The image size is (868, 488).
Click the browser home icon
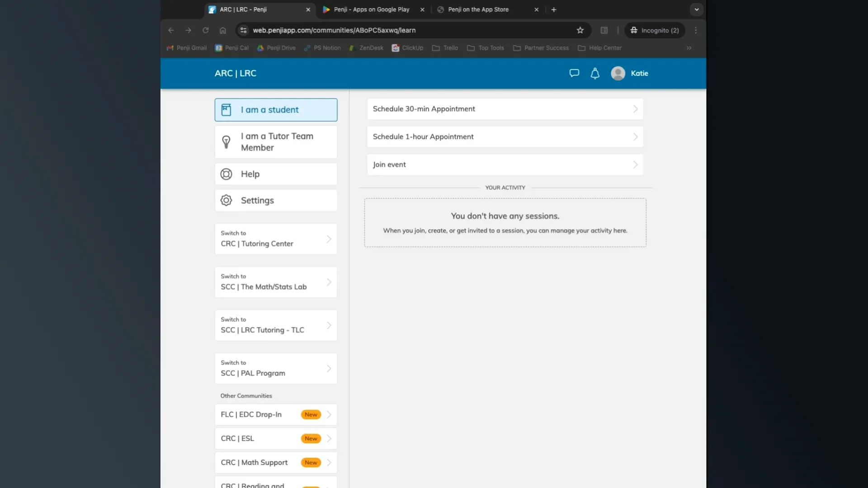pos(223,30)
